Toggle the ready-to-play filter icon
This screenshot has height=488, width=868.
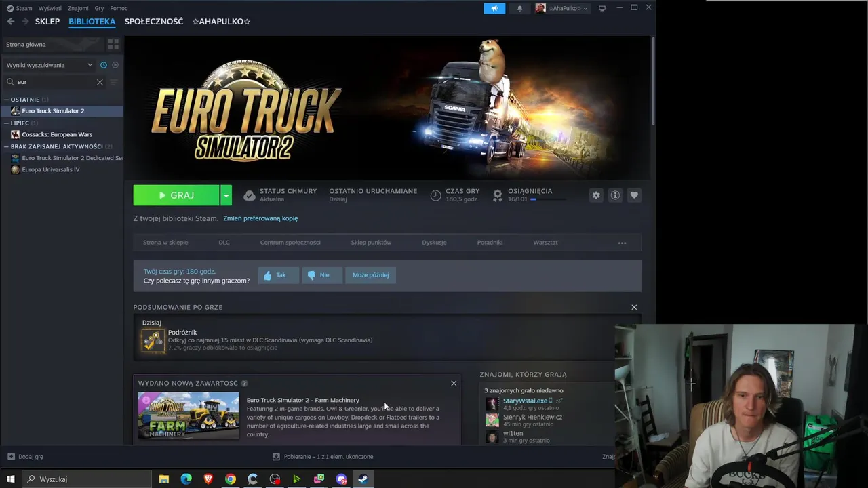[x=115, y=65]
